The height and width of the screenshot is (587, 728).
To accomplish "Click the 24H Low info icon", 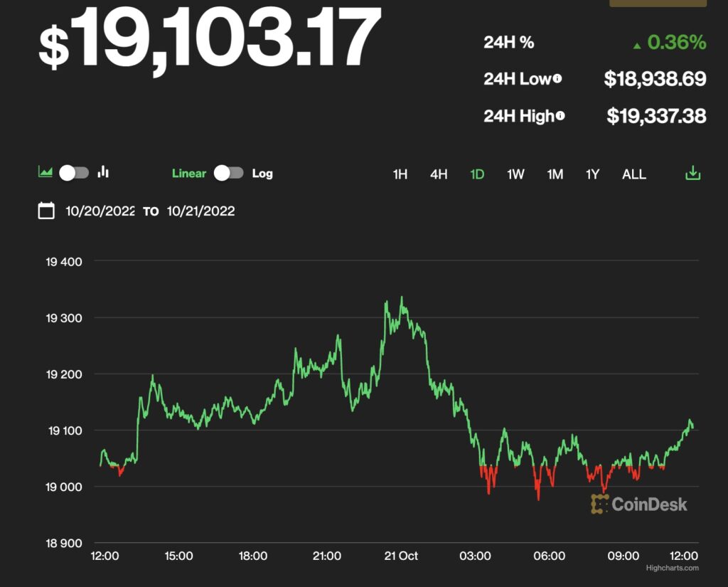I will [x=560, y=77].
